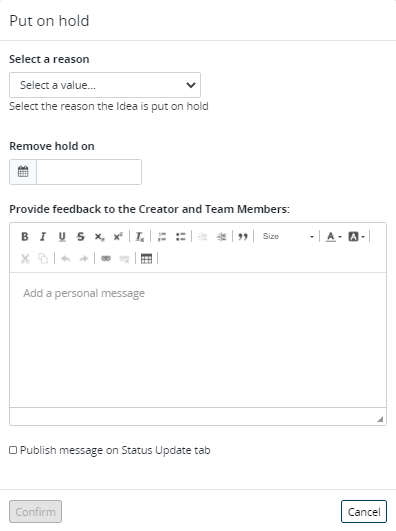The height and width of the screenshot is (531, 396).
Task: Open the font Size dropdown
Action: pos(288,236)
